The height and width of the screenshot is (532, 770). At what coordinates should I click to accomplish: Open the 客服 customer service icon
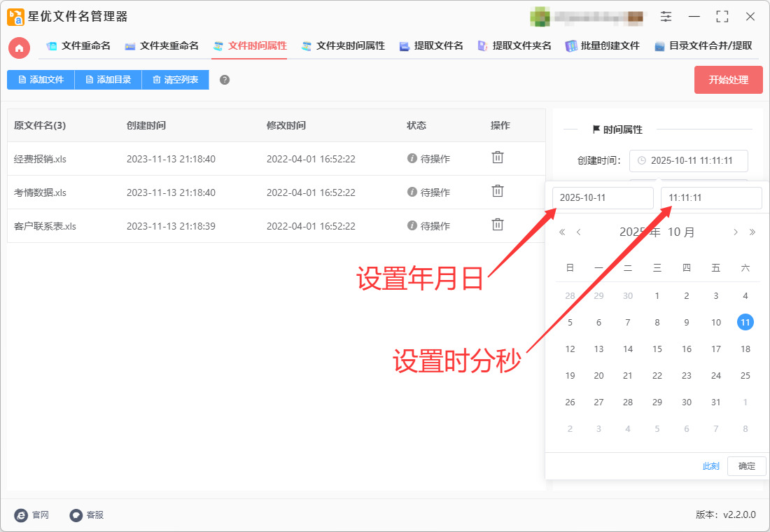click(76, 514)
